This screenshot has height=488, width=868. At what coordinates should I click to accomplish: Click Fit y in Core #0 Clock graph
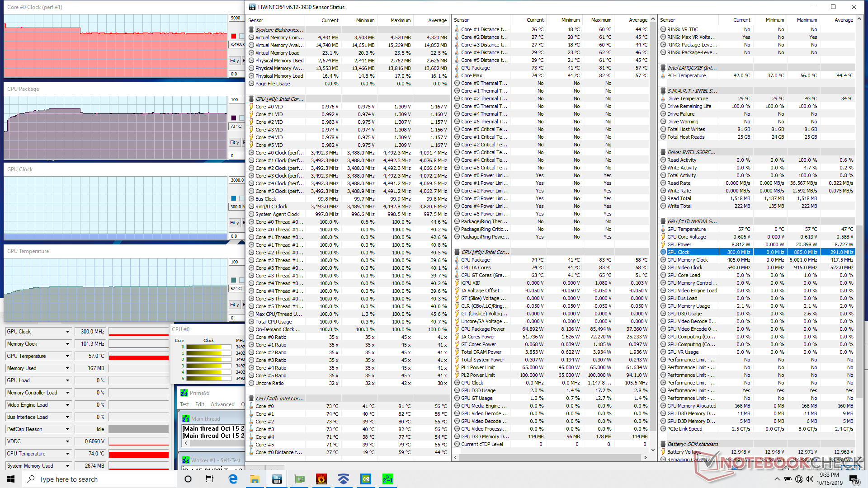pyautogui.click(x=235, y=61)
